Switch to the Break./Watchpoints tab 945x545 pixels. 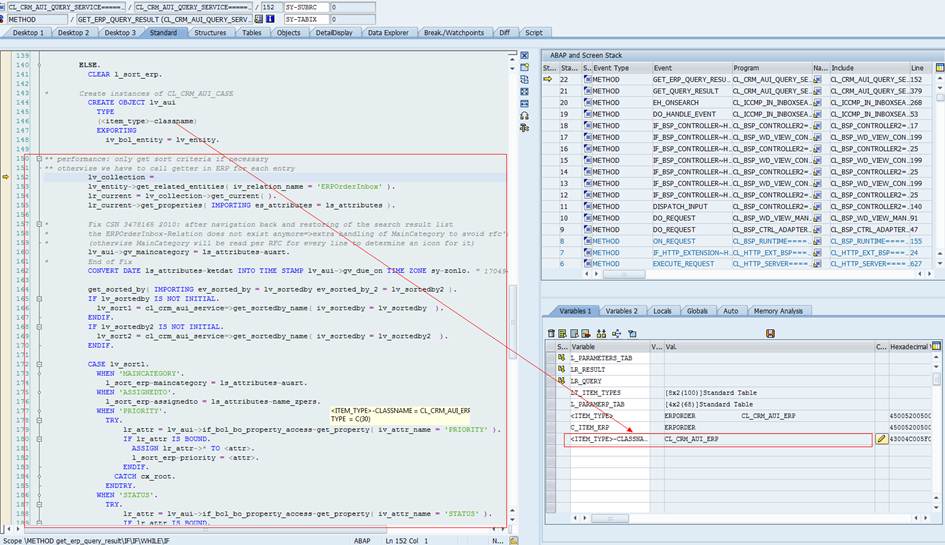453,33
